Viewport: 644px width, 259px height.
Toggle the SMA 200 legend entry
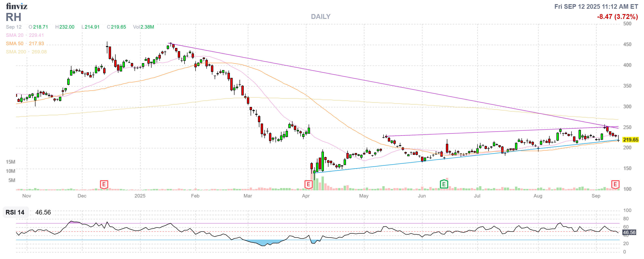coord(16,52)
